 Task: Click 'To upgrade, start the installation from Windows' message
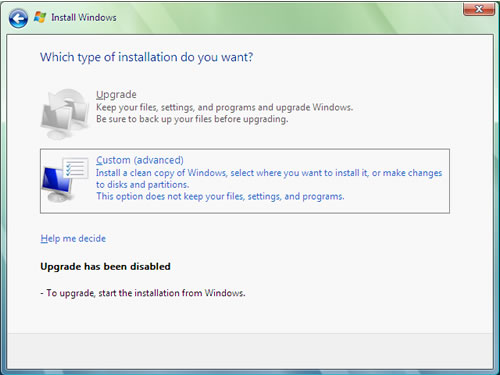pyautogui.click(x=143, y=293)
